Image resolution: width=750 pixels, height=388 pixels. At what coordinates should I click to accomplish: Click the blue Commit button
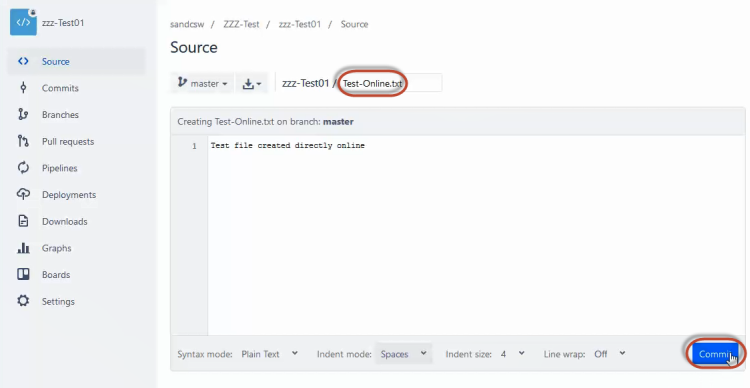coord(716,354)
